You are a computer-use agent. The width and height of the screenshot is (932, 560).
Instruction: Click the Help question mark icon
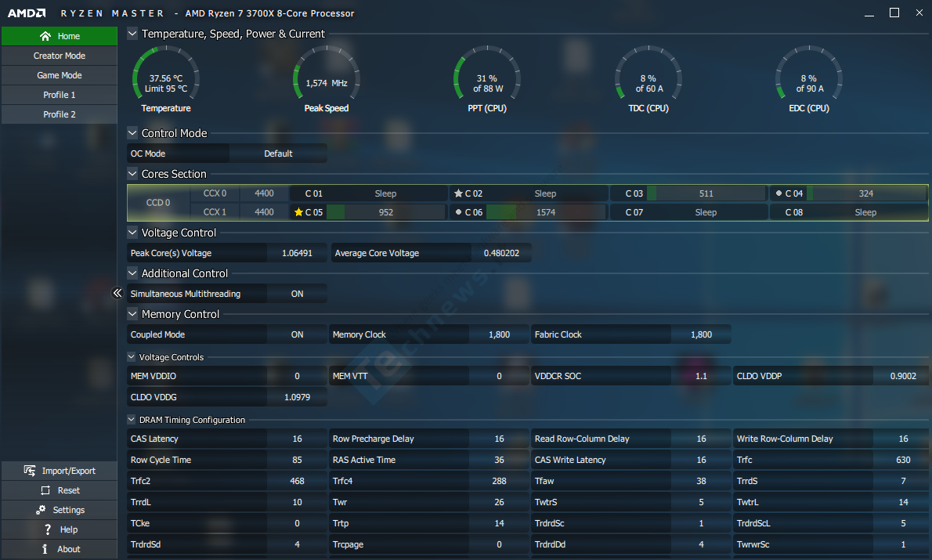tap(48, 529)
